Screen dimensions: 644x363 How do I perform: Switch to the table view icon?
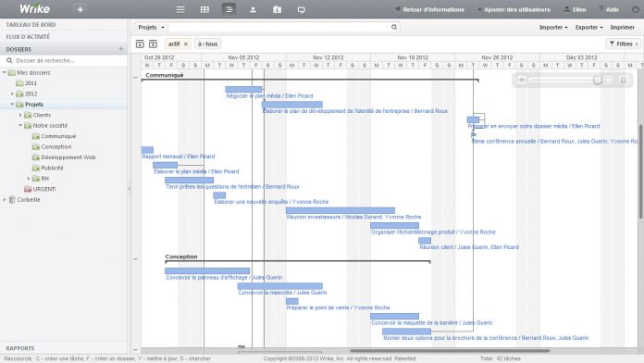(x=204, y=9)
